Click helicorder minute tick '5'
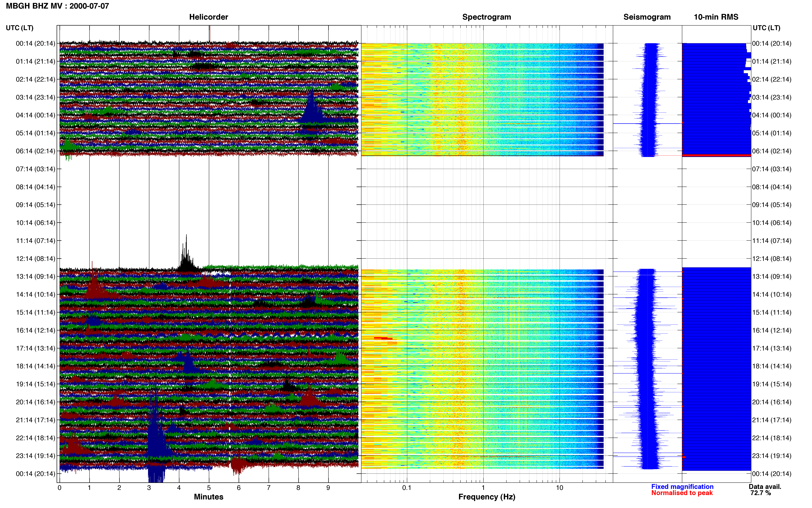Viewport: 812px width, 508px height. point(209,488)
